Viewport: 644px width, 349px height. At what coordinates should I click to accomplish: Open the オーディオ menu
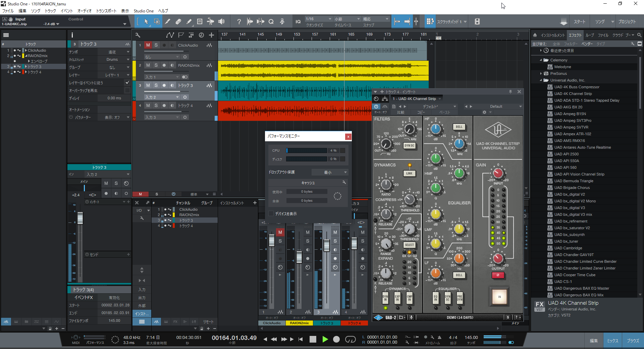click(84, 11)
